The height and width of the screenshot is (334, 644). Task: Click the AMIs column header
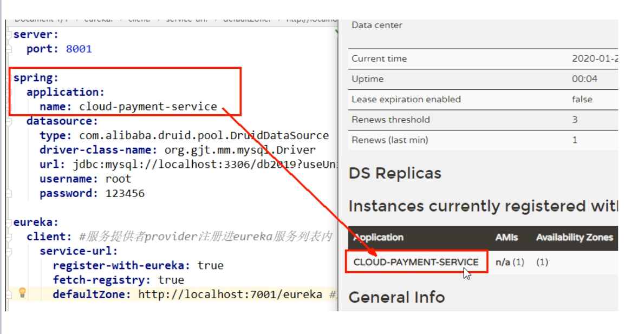[x=506, y=237]
